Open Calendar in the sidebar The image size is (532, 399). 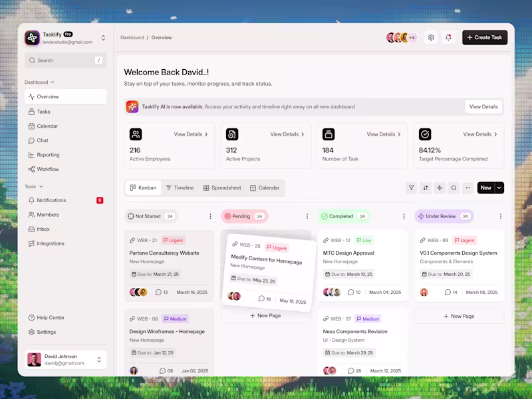(x=65, y=126)
